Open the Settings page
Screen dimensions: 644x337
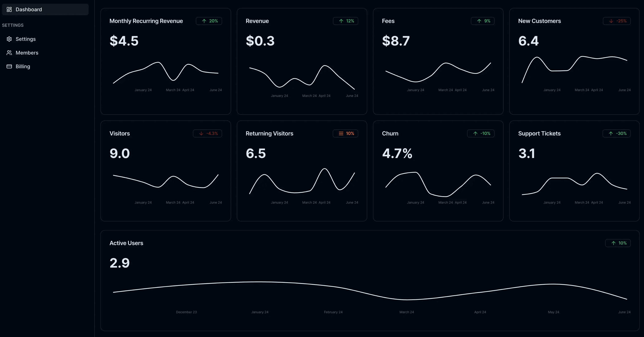pos(45,39)
